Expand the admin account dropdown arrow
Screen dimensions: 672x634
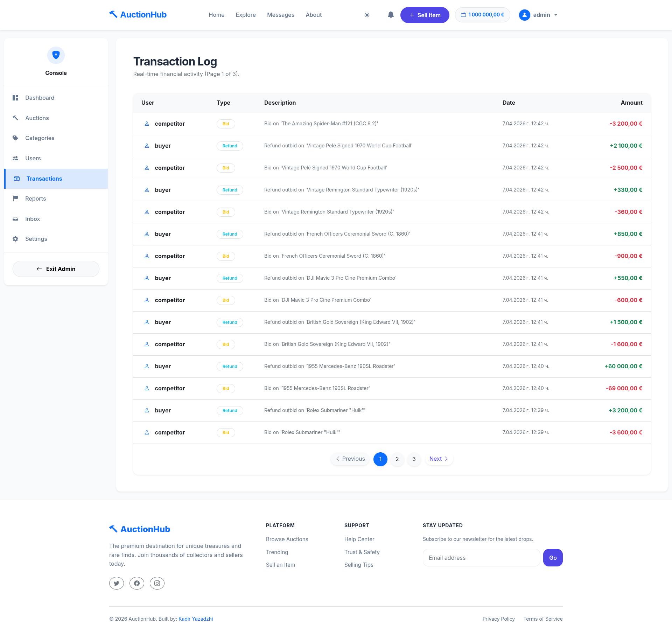coord(556,15)
